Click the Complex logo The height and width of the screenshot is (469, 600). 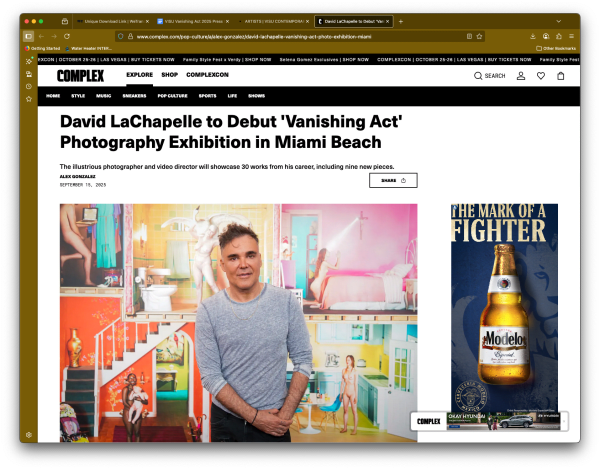pos(80,76)
